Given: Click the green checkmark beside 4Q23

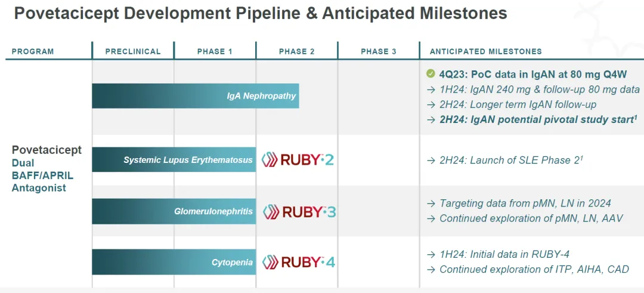Looking at the screenshot, I should [x=431, y=73].
